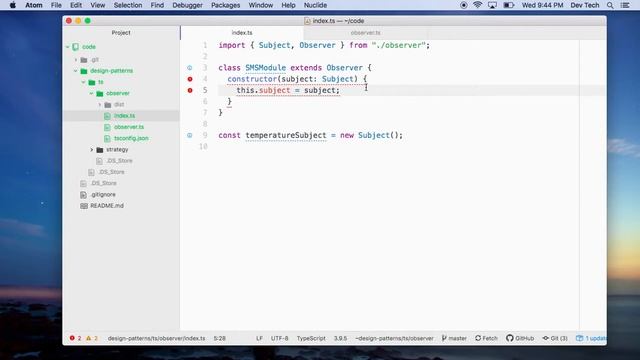Open the File menu
The image size is (640, 360).
coord(56,5)
